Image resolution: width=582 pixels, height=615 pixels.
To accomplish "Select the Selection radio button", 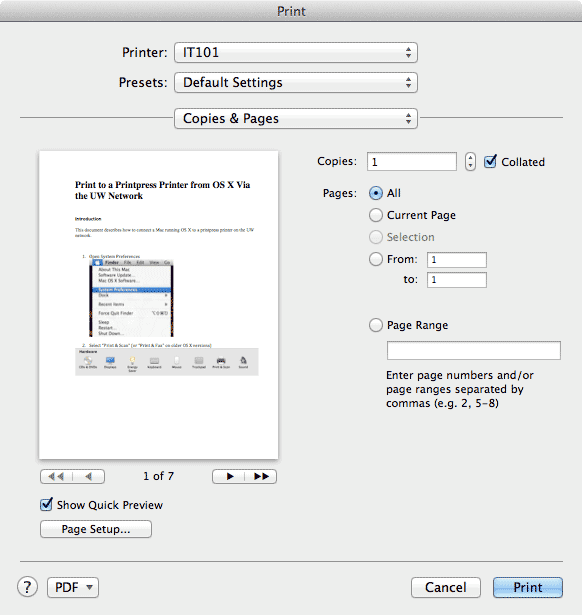I will [376, 237].
